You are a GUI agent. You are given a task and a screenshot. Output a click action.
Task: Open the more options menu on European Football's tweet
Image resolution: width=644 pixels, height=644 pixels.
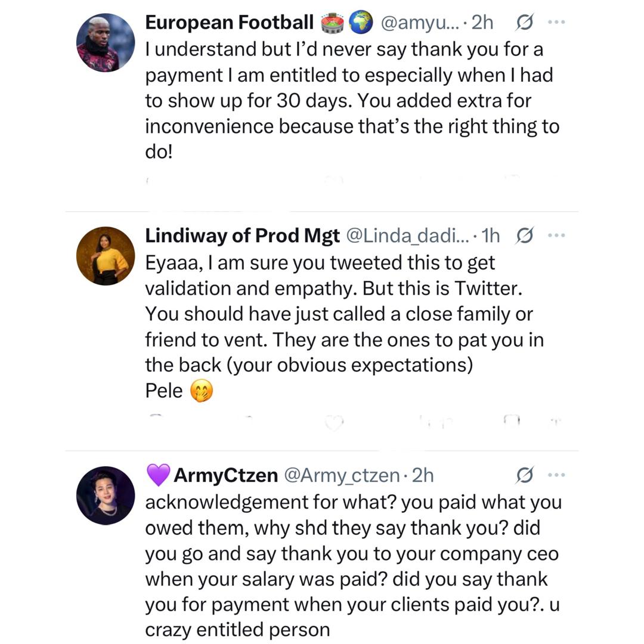click(x=557, y=21)
